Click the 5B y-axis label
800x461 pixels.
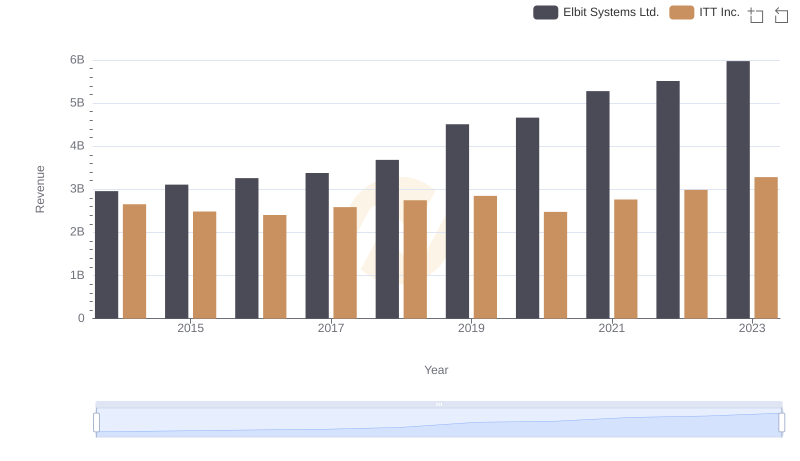click(x=77, y=103)
